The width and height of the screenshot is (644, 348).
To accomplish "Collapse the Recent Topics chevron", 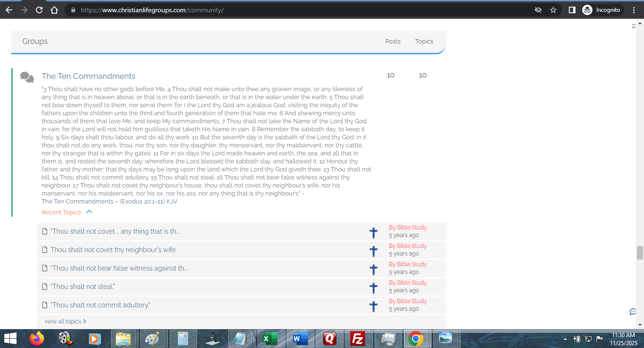I will [89, 212].
